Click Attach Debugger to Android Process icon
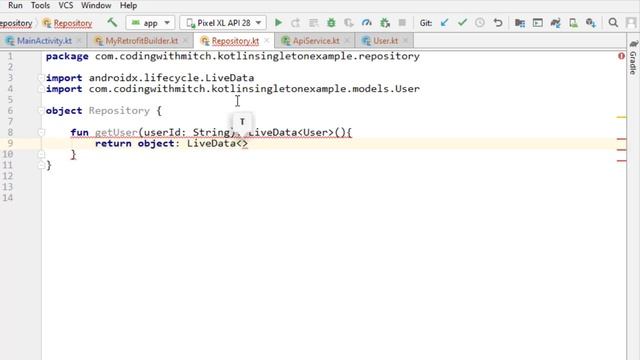The width and height of the screenshot is (640, 360). tap(384, 23)
